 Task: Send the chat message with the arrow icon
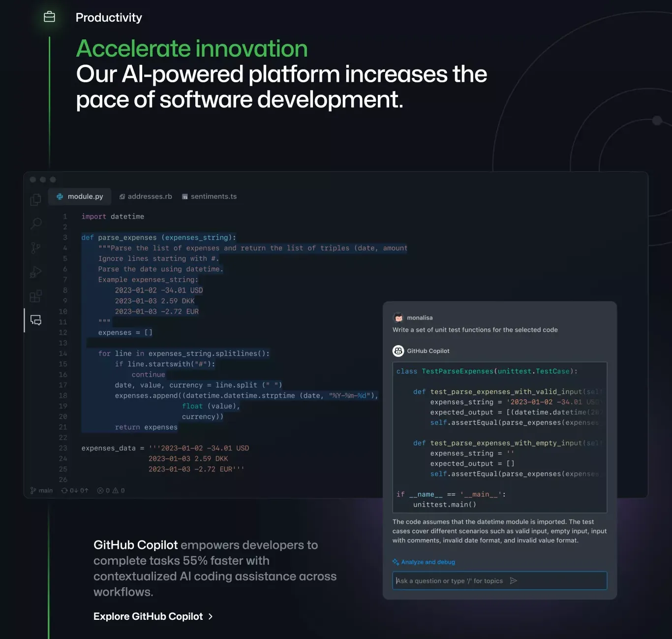pos(514,581)
